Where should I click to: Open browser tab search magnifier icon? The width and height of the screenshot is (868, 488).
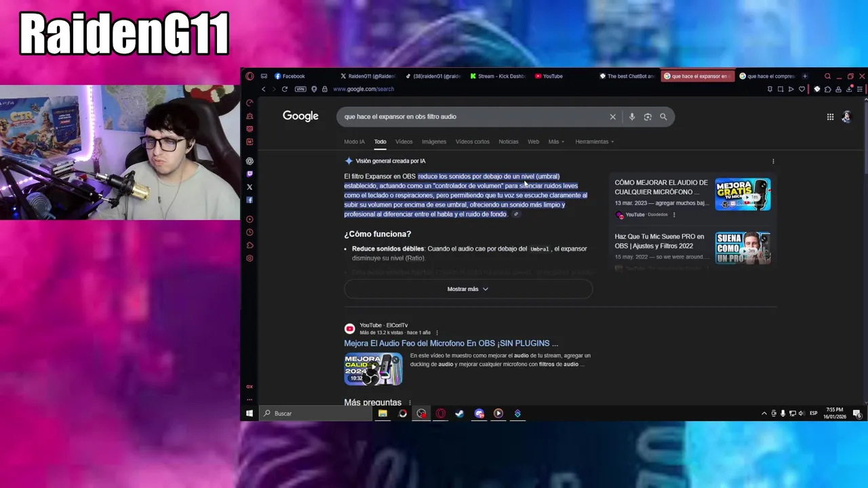(x=827, y=76)
